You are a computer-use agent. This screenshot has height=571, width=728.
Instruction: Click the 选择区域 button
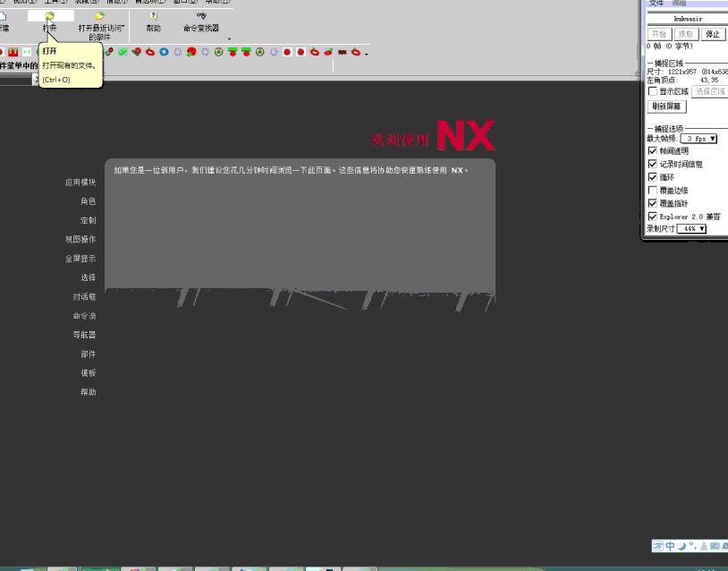(710, 91)
